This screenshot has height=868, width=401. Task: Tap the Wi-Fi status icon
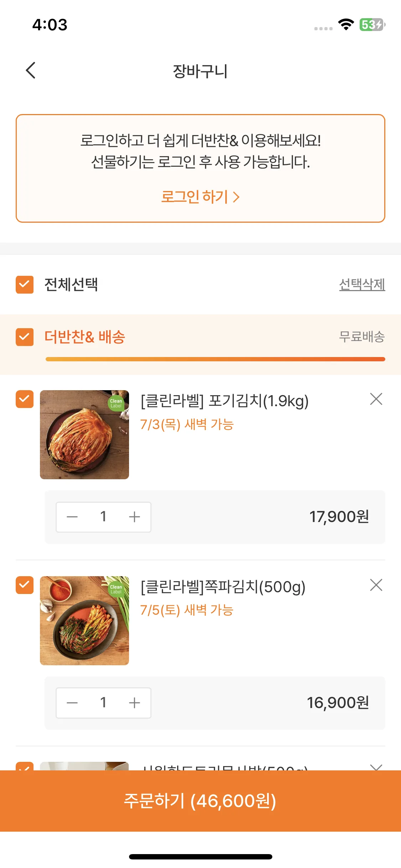click(346, 24)
